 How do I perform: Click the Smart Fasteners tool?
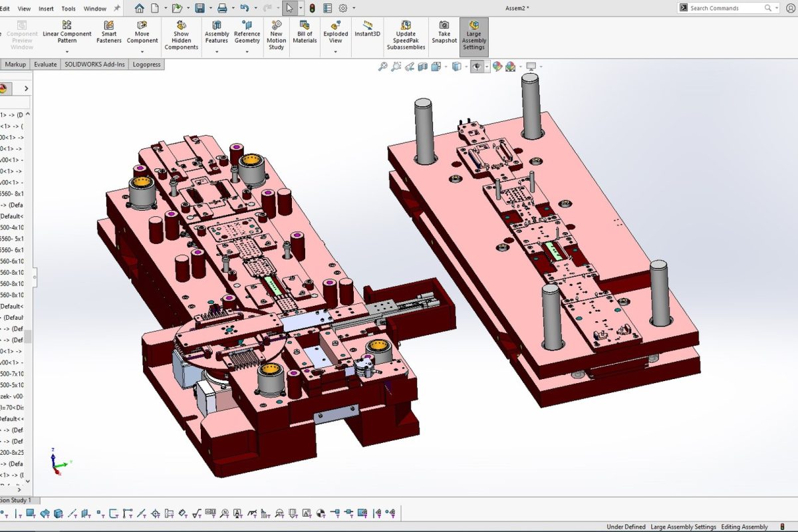click(109, 33)
